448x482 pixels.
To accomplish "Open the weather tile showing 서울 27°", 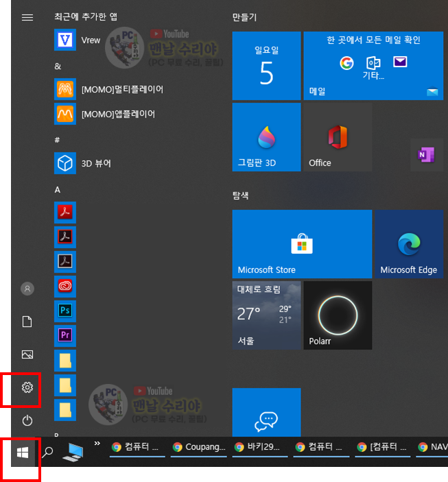I will pyautogui.click(x=266, y=315).
